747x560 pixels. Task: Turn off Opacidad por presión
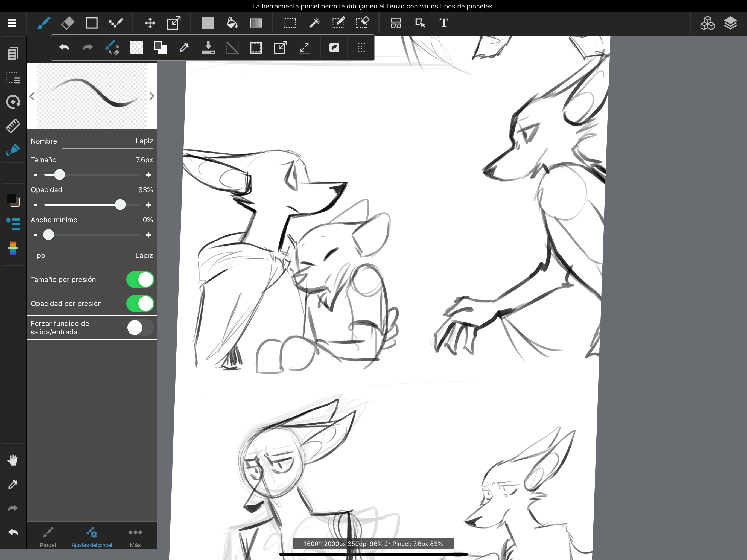click(140, 304)
